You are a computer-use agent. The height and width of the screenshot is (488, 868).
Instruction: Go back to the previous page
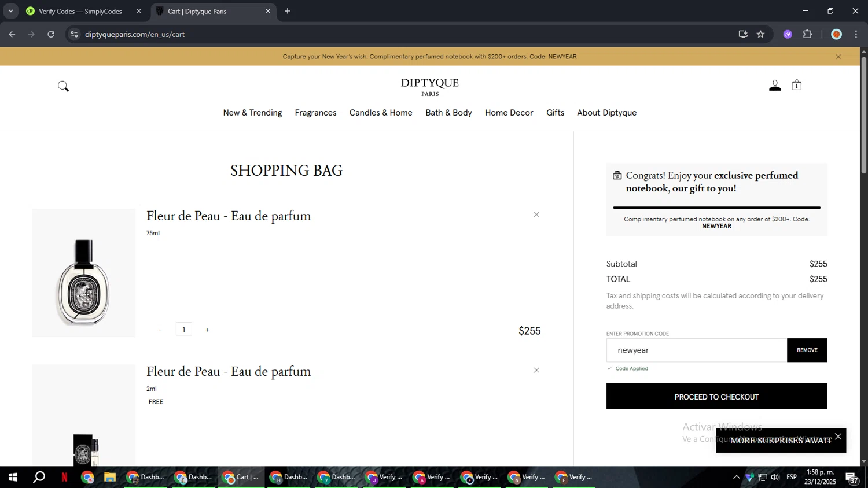(x=12, y=34)
